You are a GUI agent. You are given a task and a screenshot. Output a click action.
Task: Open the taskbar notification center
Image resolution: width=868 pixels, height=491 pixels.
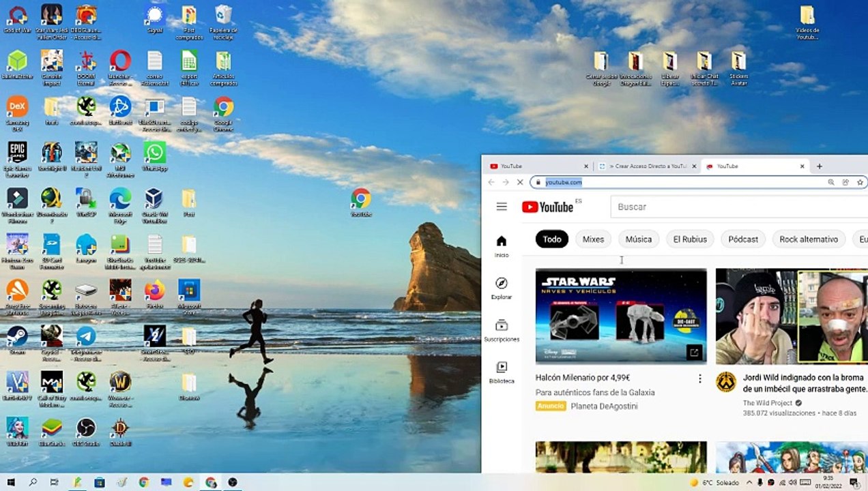click(854, 482)
